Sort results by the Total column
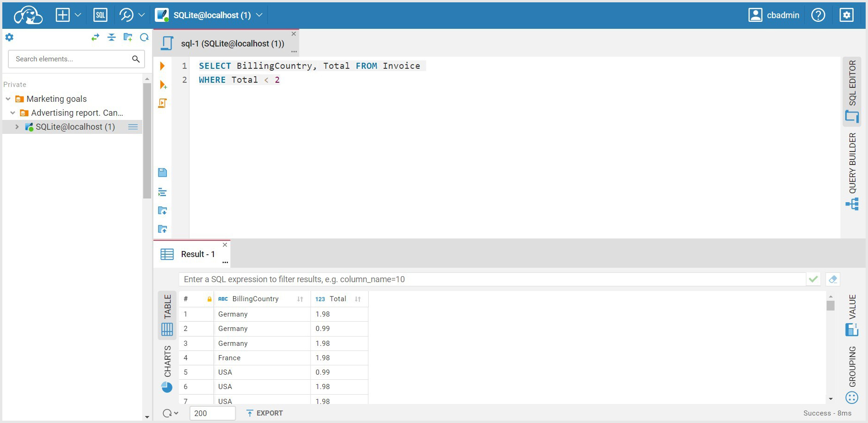The image size is (868, 423). pyautogui.click(x=358, y=298)
